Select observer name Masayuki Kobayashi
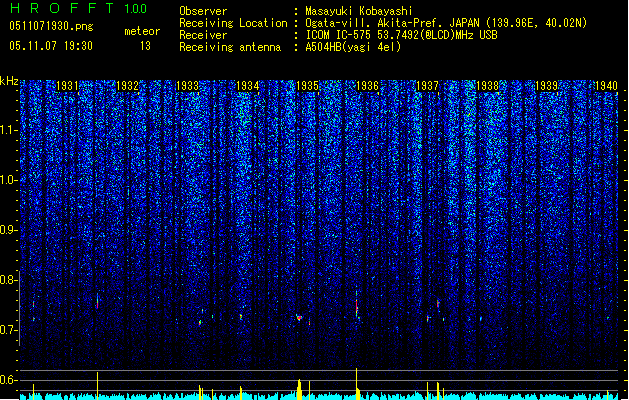 click(x=359, y=11)
